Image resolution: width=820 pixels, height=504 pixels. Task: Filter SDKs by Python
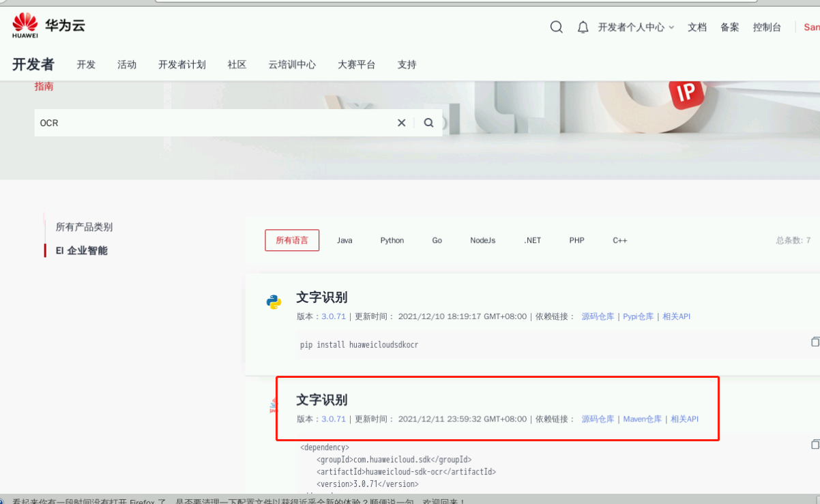click(x=392, y=240)
